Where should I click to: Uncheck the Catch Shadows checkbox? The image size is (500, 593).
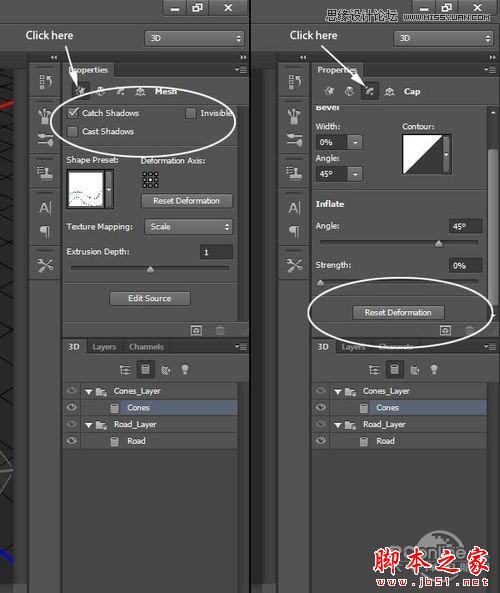coord(73,113)
